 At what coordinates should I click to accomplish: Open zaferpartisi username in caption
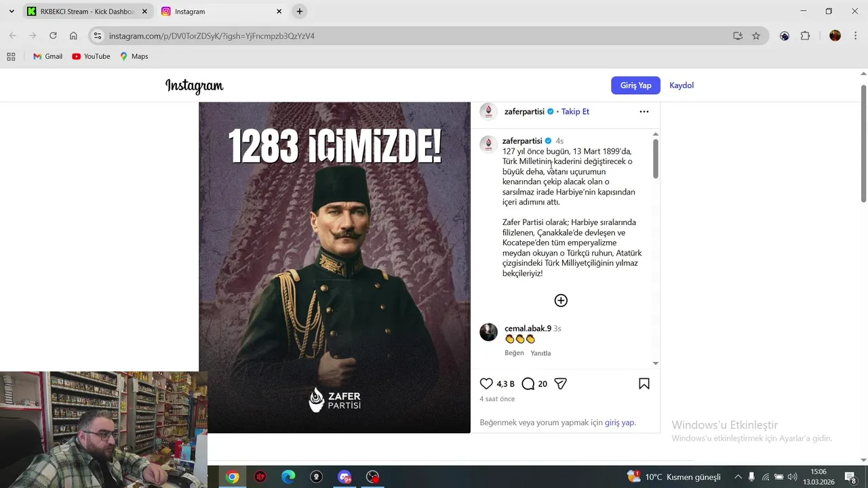522,141
